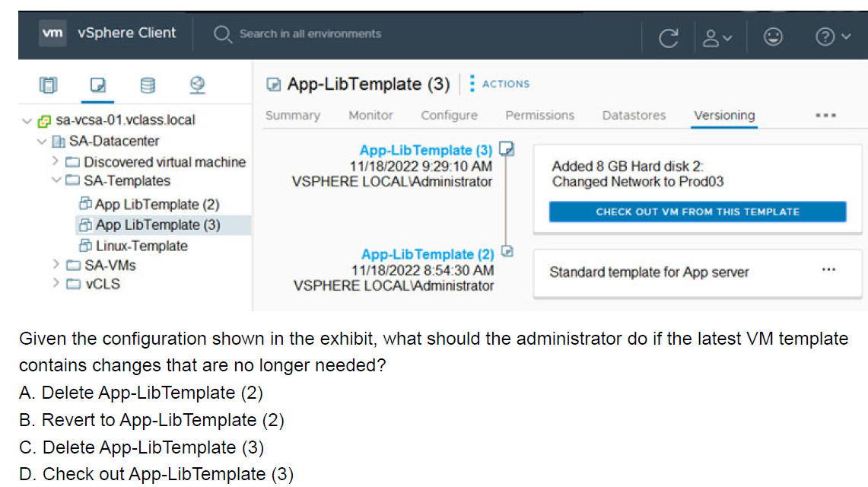Switch to the Storage inventory icon
This screenshot has height=487, width=868.
click(x=147, y=85)
